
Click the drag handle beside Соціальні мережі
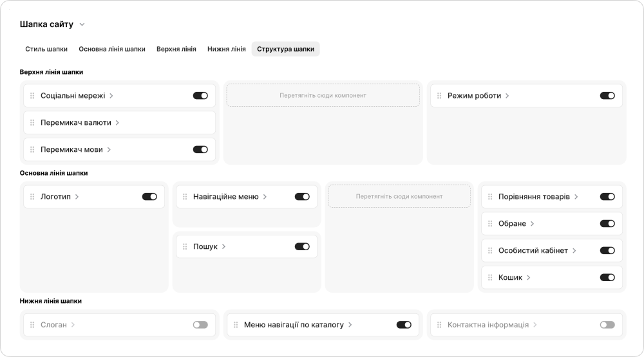click(x=32, y=96)
